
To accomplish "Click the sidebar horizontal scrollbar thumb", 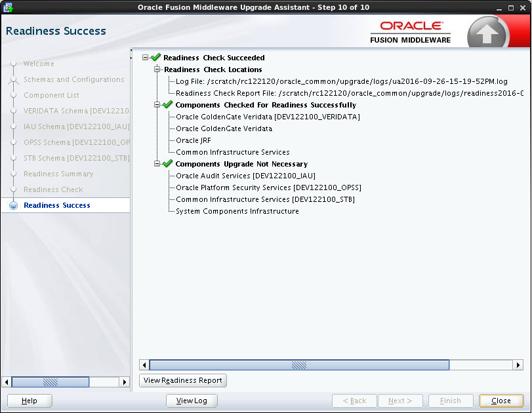I will 51,382.
